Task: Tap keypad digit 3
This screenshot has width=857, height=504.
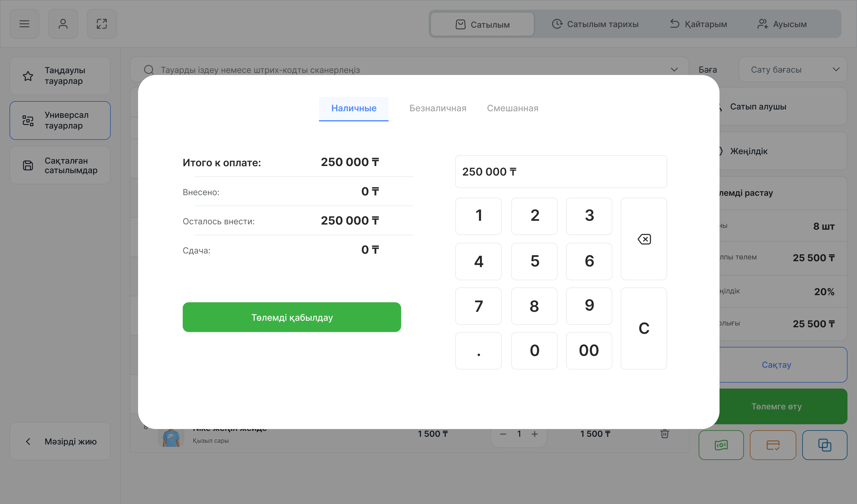Action: [x=589, y=216]
